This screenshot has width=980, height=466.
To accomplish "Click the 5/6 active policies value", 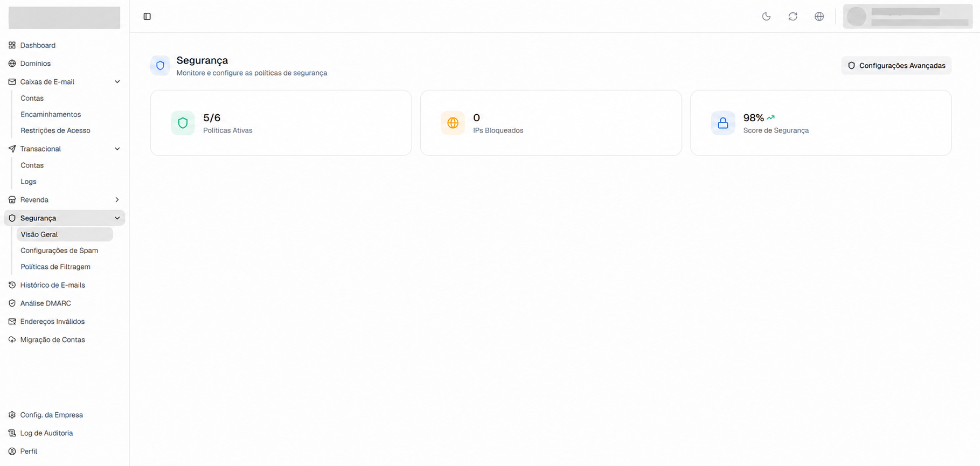I will coord(212,117).
